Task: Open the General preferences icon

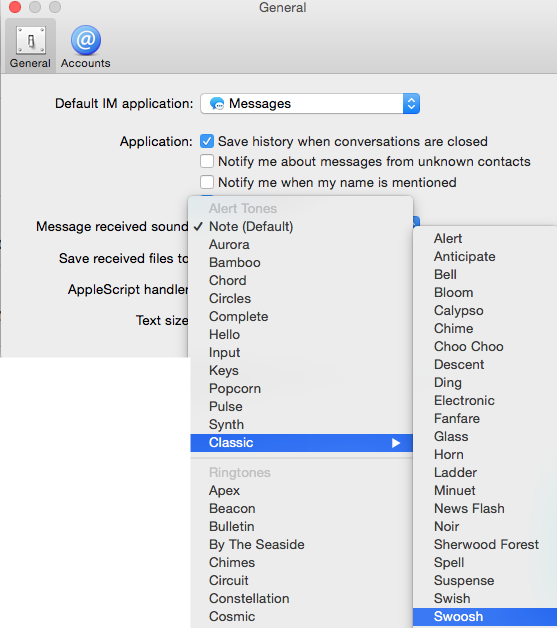Action: click(x=30, y=46)
